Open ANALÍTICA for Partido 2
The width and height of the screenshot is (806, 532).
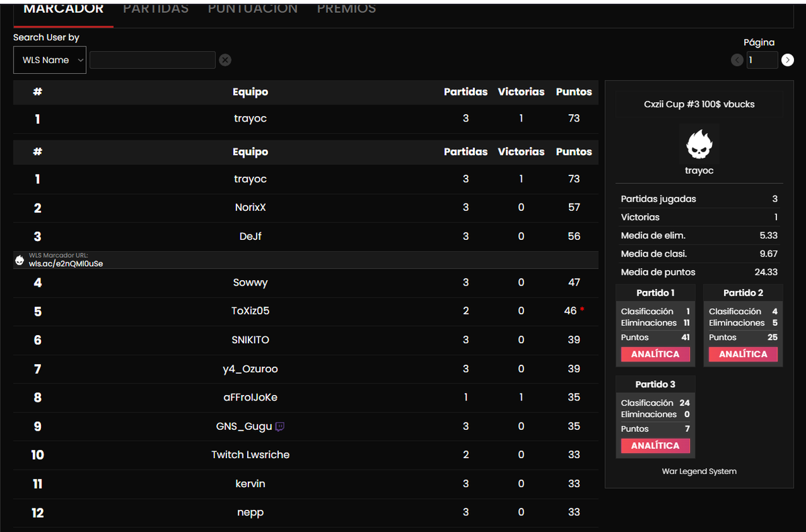click(743, 354)
